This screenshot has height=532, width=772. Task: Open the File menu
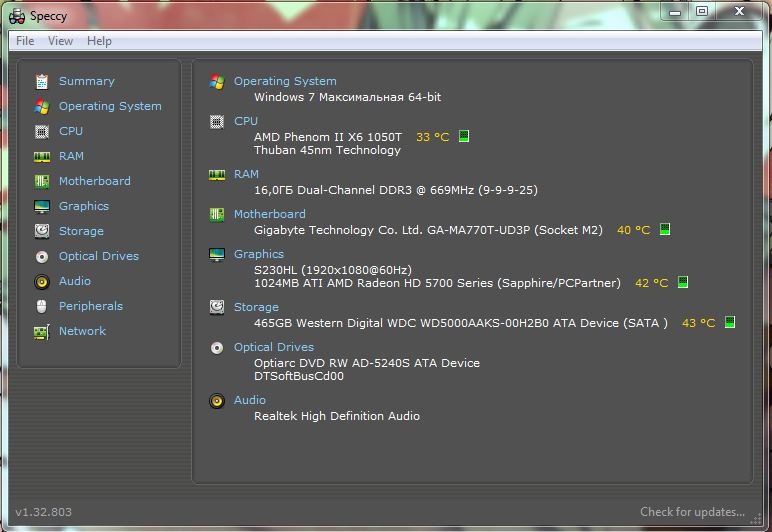(25, 41)
